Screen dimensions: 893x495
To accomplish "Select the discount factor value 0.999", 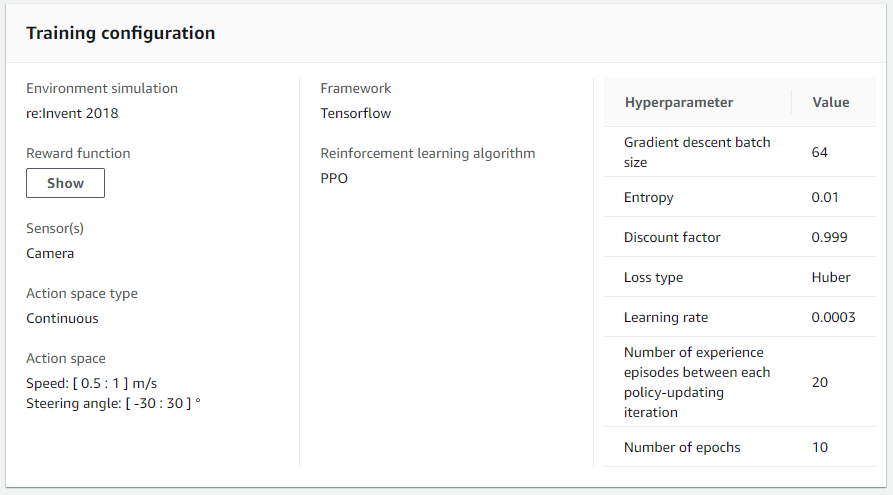I will tap(830, 237).
